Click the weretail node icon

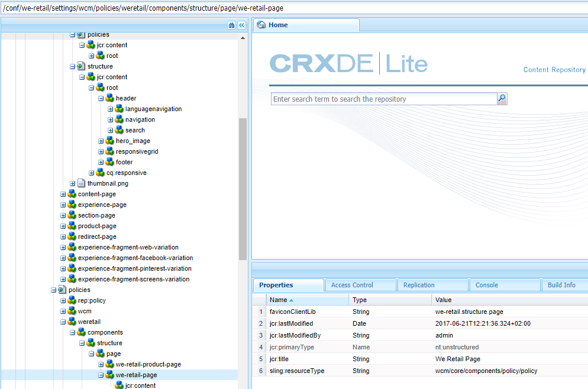pos(72,322)
